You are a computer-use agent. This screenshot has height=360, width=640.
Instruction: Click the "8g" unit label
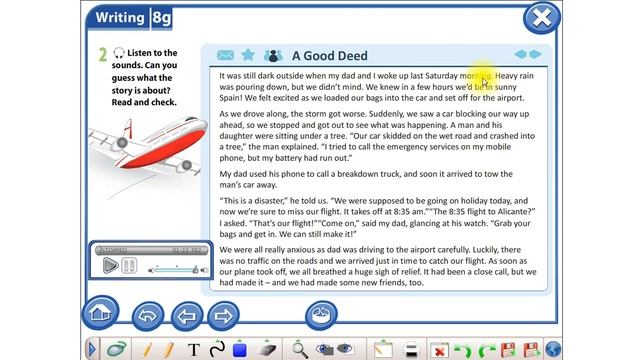[x=162, y=18]
